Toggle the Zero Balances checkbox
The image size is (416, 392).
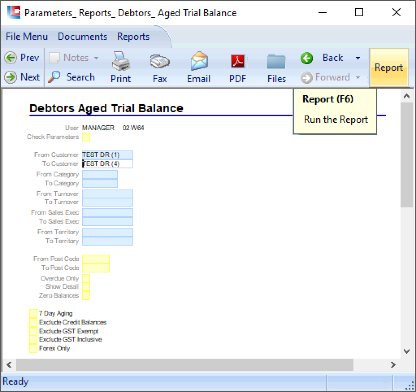coord(86,296)
